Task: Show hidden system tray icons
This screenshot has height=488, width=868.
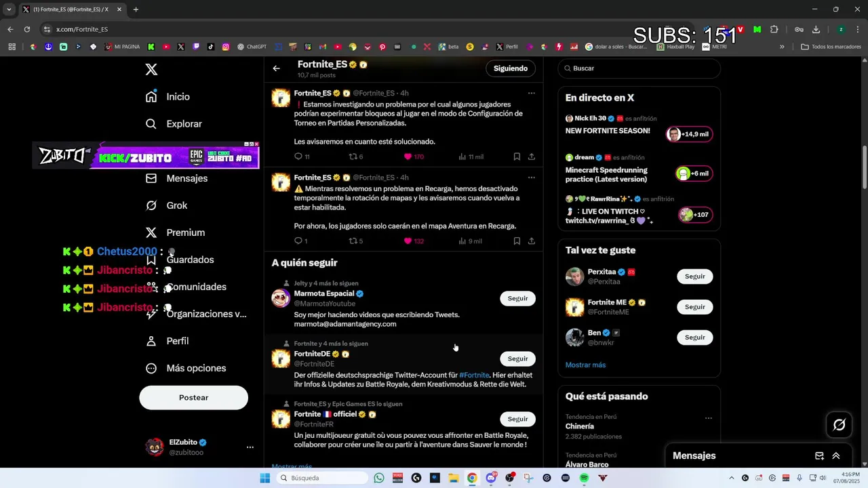Action: (731, 478)
